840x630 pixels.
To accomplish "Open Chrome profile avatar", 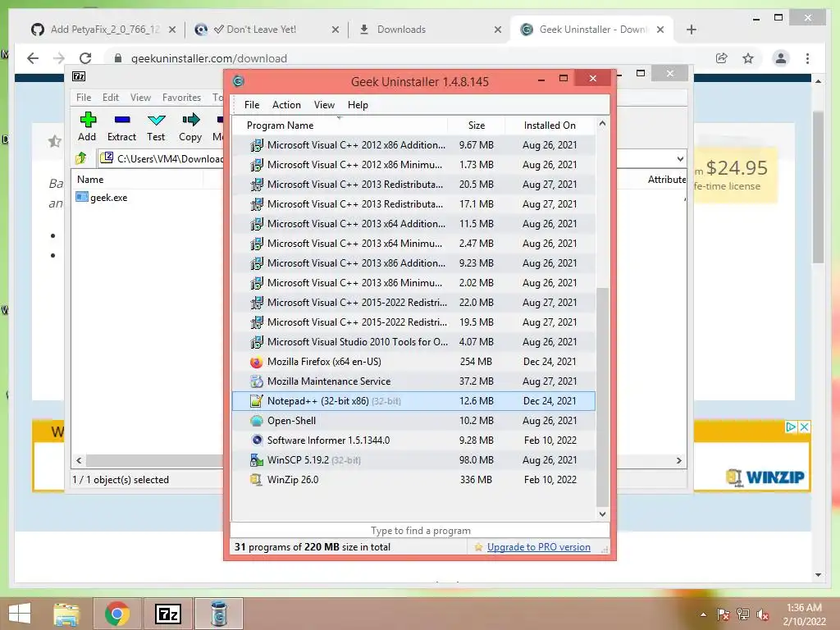I will click(x=781, y=58).
